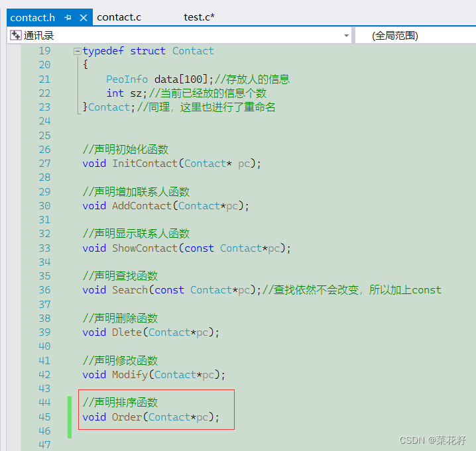
Task: Click the //声明初始化函数 comment
Action: point(125,149)
